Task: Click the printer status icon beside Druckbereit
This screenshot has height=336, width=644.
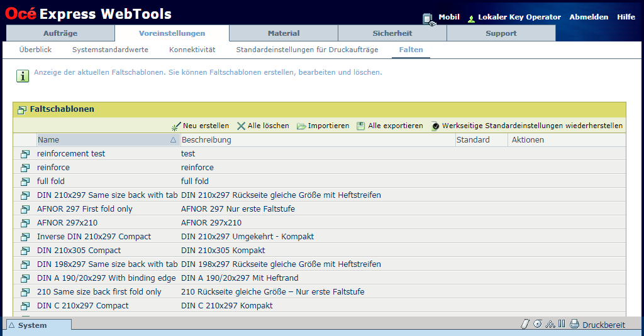Action: (574, 325)
